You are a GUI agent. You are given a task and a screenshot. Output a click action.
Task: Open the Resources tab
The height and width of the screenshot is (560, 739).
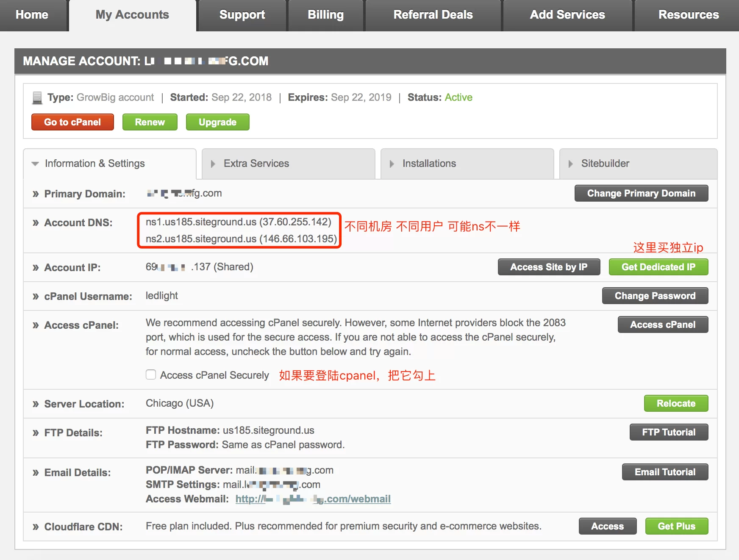coord(688,15)
